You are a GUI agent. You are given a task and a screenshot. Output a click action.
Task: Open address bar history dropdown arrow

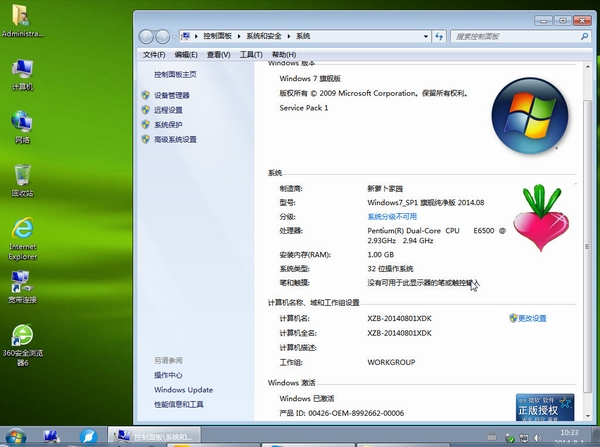click(426, 36)
